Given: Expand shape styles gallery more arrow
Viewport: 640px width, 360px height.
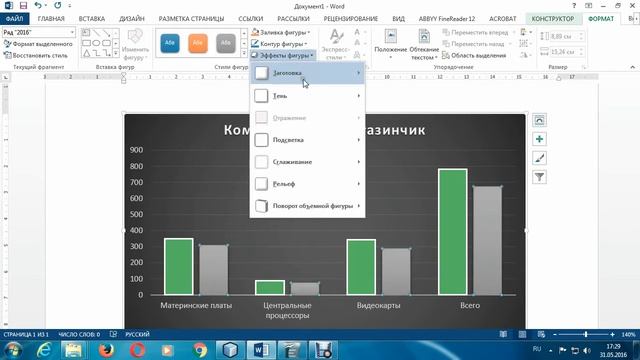Looking at the screenshot, I should 244,54.
